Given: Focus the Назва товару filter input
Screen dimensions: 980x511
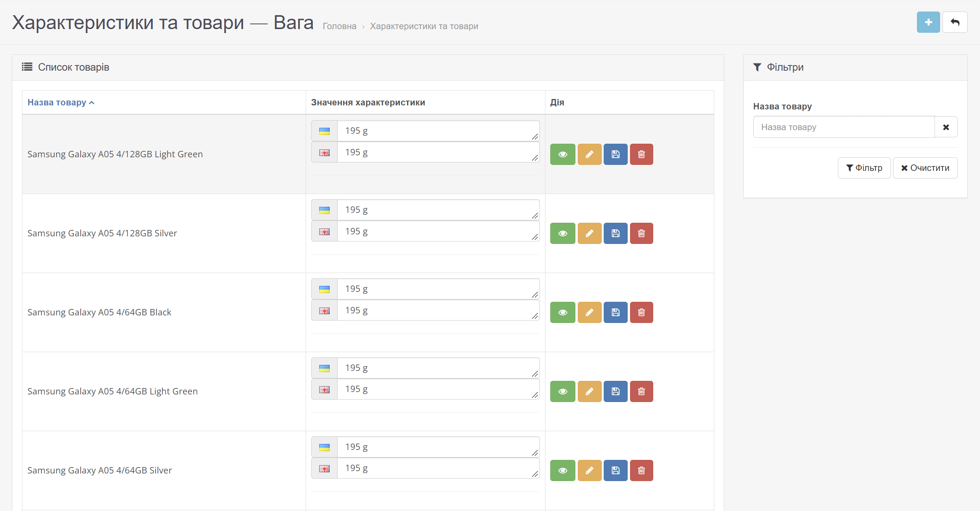Looking at the screenshot, I should pyautogui.click(x=844, y=127).
